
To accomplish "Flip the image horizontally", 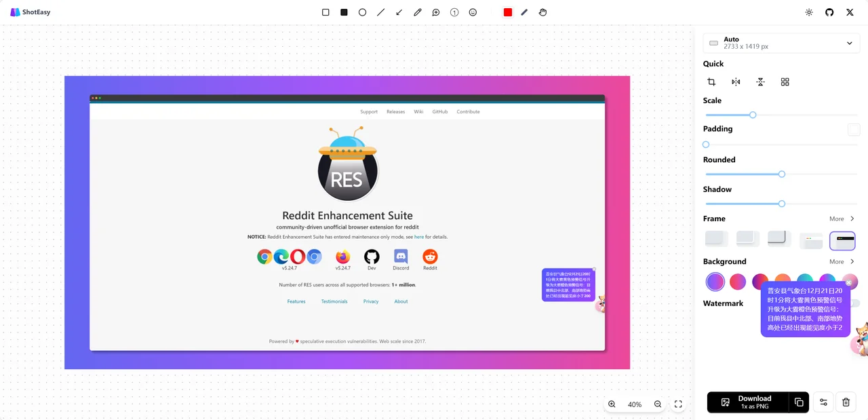I will point(736,81).
